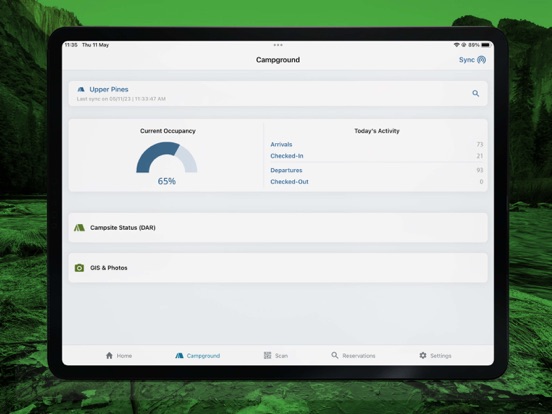Open the Reservations tab label
Viewport: 552px width, 414px height.
pos(359,356)
